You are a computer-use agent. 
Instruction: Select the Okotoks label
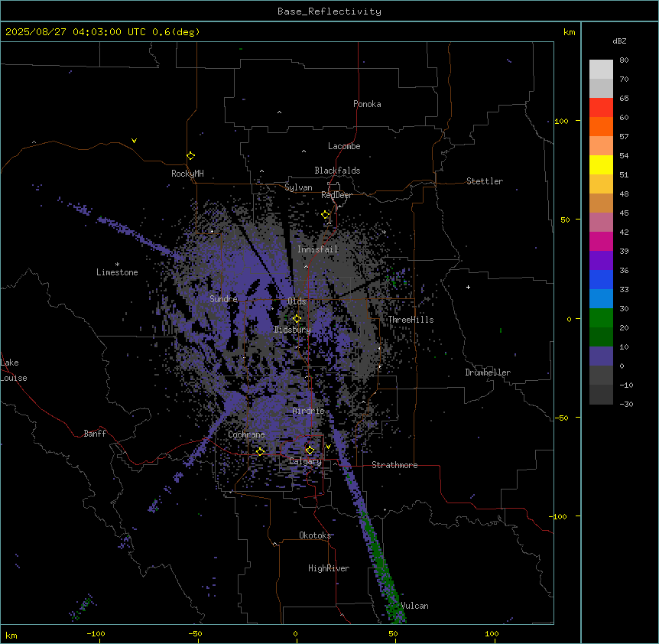315,535
